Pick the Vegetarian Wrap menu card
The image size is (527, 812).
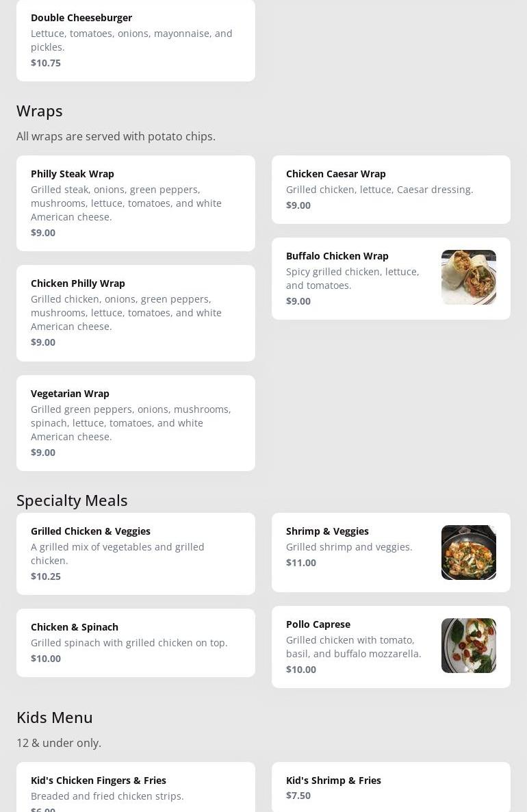(x=136, y=422)
